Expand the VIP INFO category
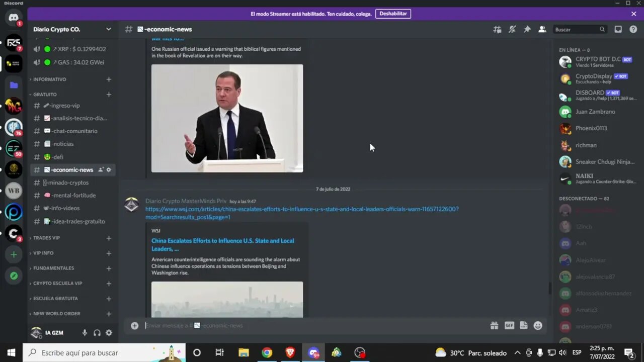 (43, 253)
